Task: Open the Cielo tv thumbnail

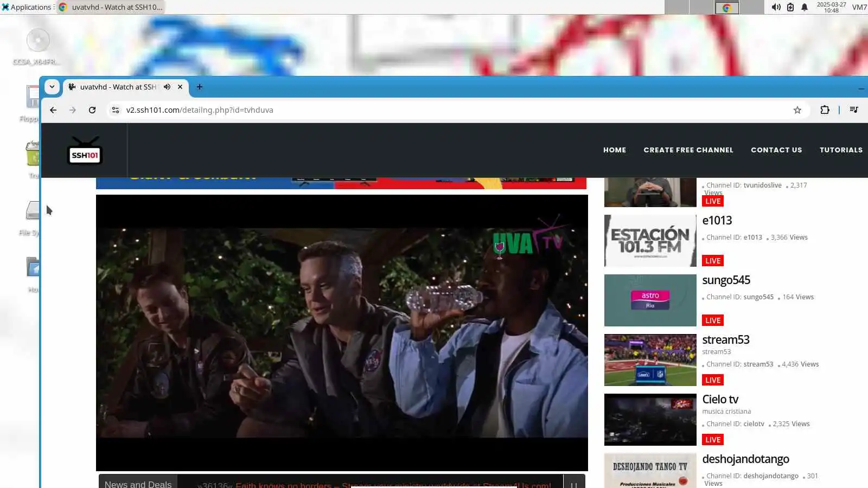Action: [x=650, y=420]
